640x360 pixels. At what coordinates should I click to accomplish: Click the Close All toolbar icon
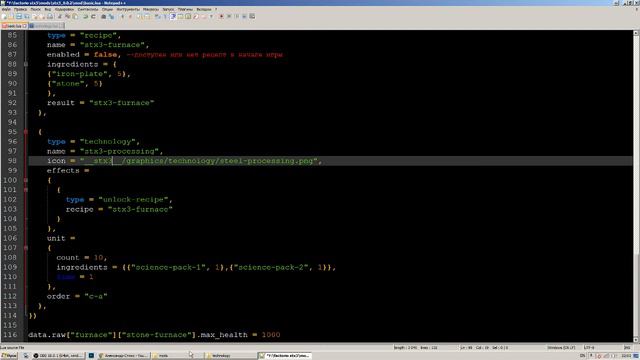point(42,16)
